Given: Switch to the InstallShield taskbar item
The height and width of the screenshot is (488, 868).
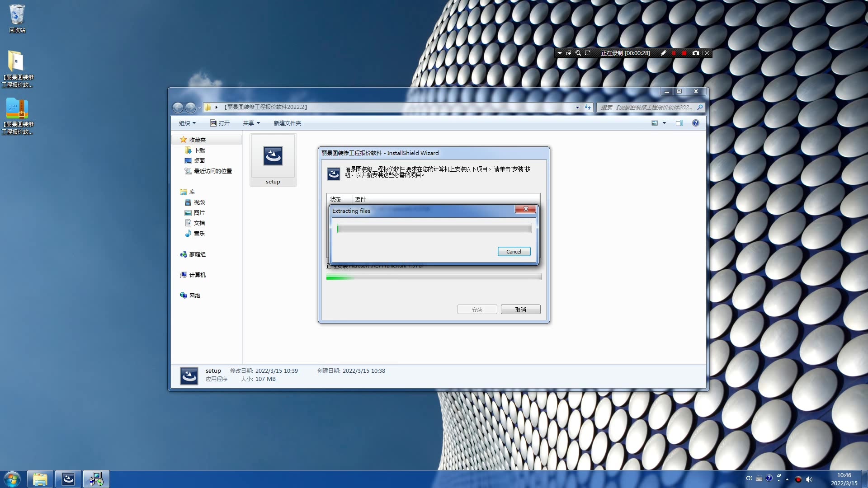Looking at the screenshot, I should [x=68, y=479].
